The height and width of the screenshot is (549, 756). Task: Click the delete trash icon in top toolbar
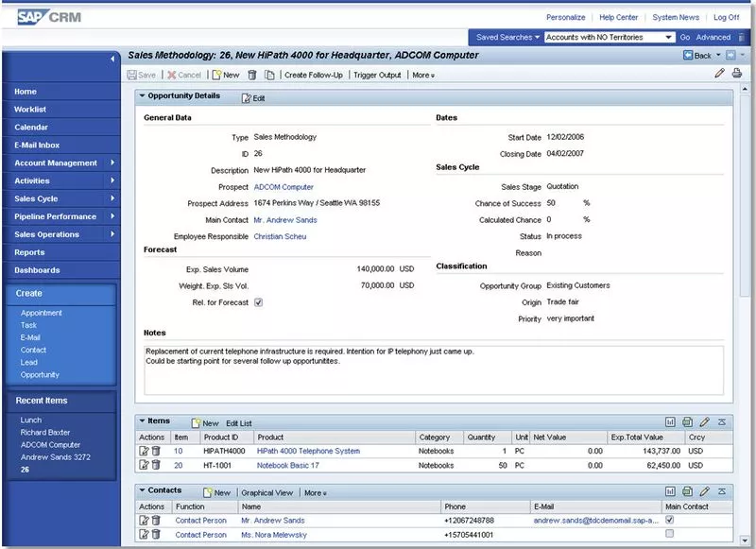(252, 75)
